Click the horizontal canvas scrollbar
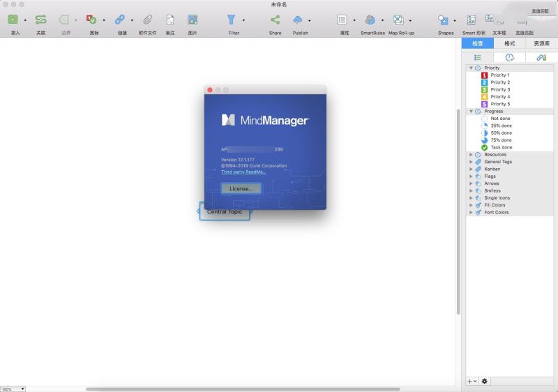This screenshot has height=392, width=558. (x=243, y=389)
